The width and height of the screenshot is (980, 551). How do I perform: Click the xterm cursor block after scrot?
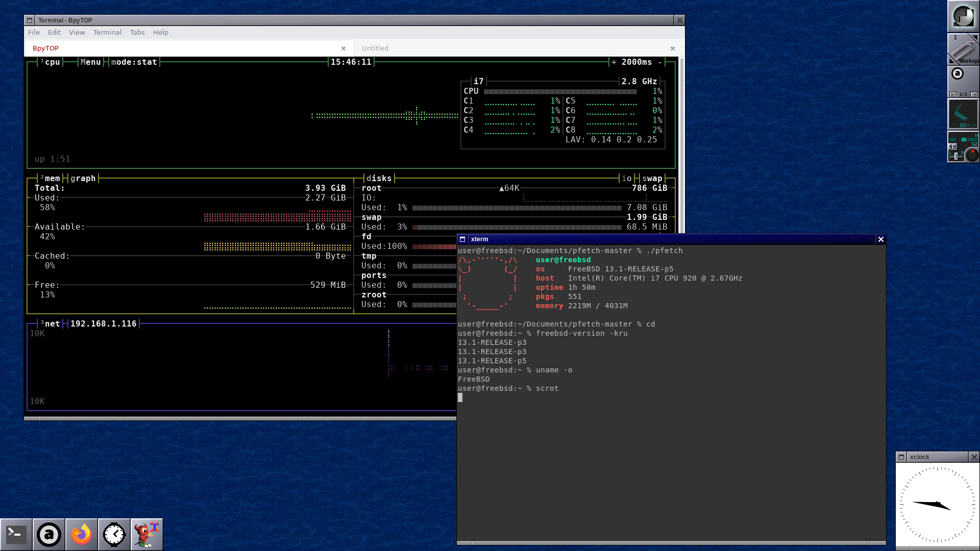460,397
